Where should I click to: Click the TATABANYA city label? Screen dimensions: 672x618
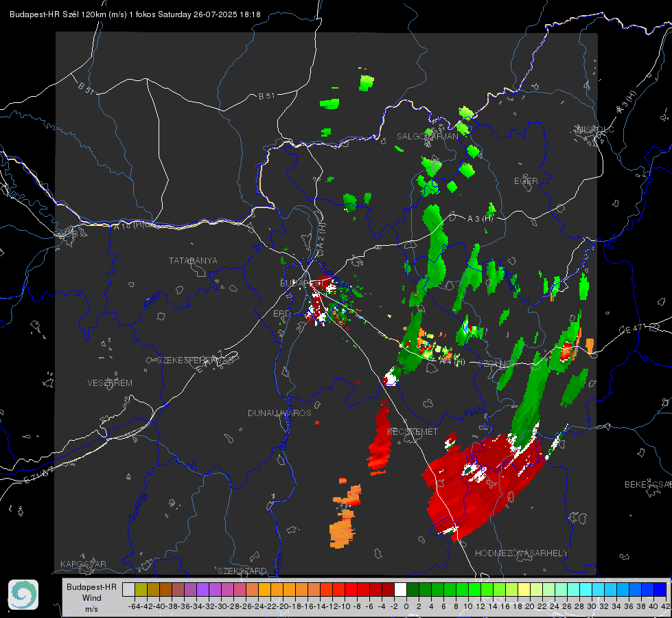pos(193,260)
